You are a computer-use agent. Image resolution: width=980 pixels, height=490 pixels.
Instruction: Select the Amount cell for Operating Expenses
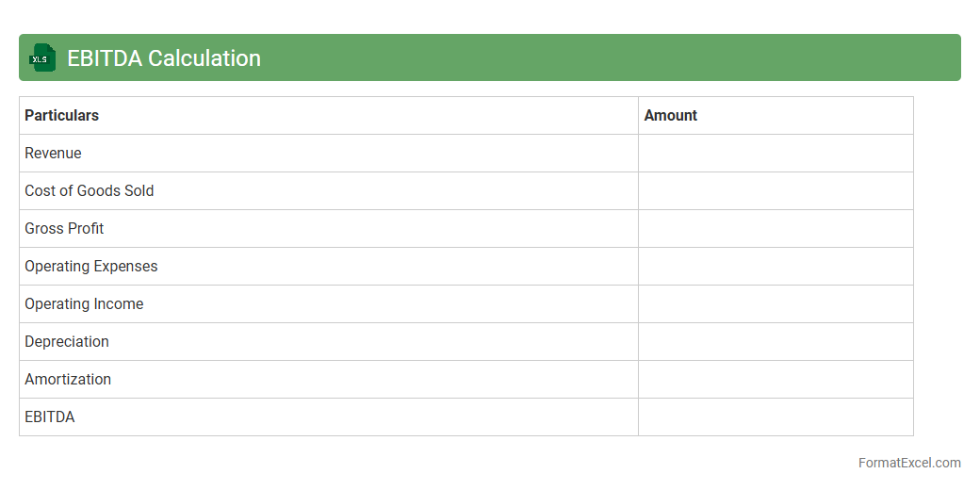tap(776, 267)
